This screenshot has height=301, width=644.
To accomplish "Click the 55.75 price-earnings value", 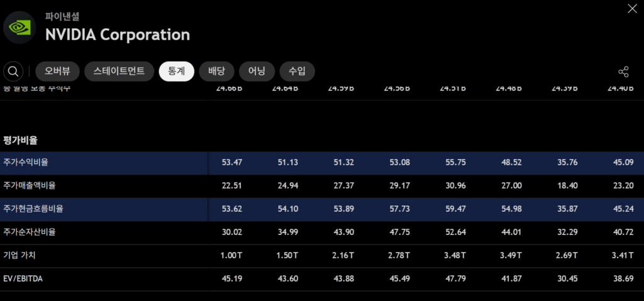I will pos(453,162).
